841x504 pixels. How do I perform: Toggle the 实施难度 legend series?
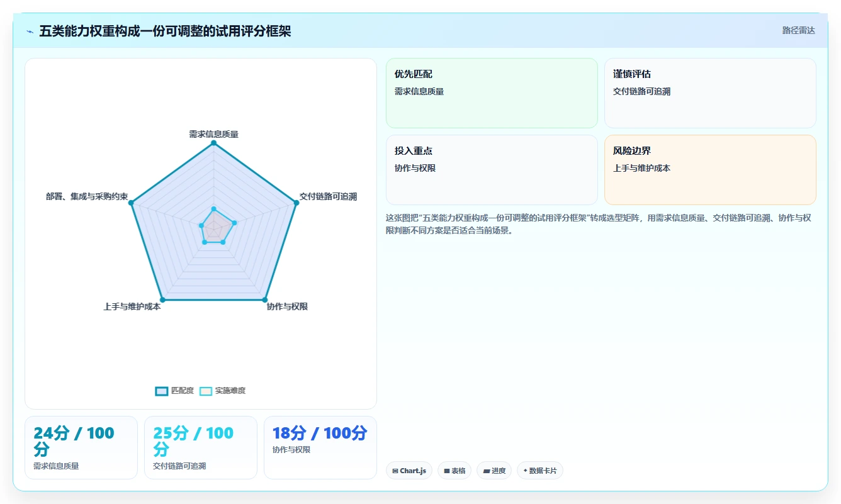tap(222, 391)
